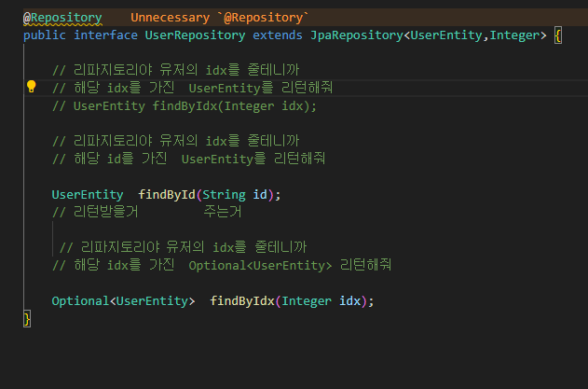Click the opening curly brace after Integer>
The image size is (588, 389).
coord(558,35)
